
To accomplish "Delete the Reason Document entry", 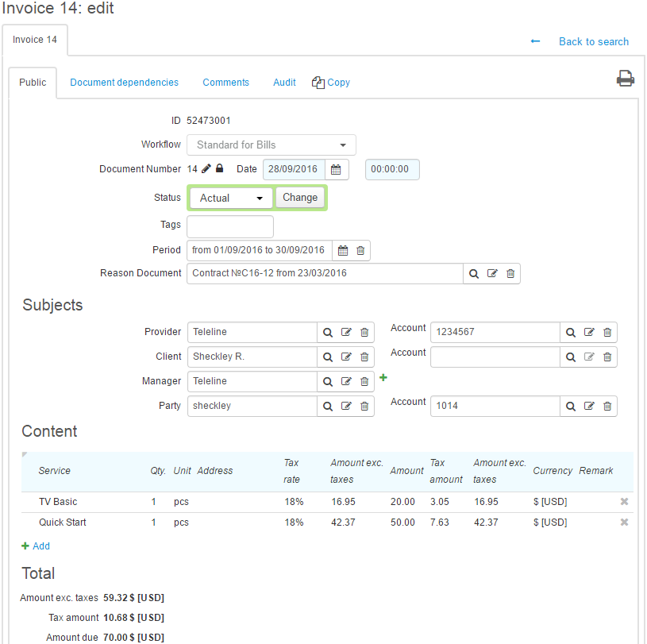I will [x=510, y=273].
